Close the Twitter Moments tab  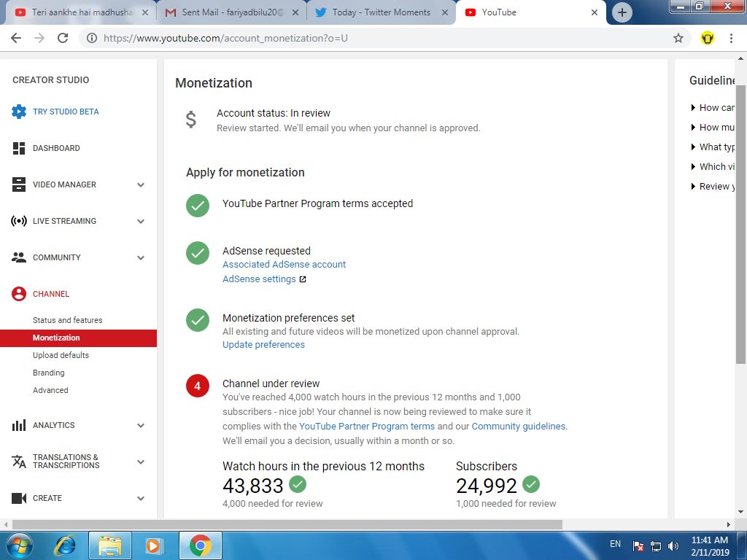(444, 12)
